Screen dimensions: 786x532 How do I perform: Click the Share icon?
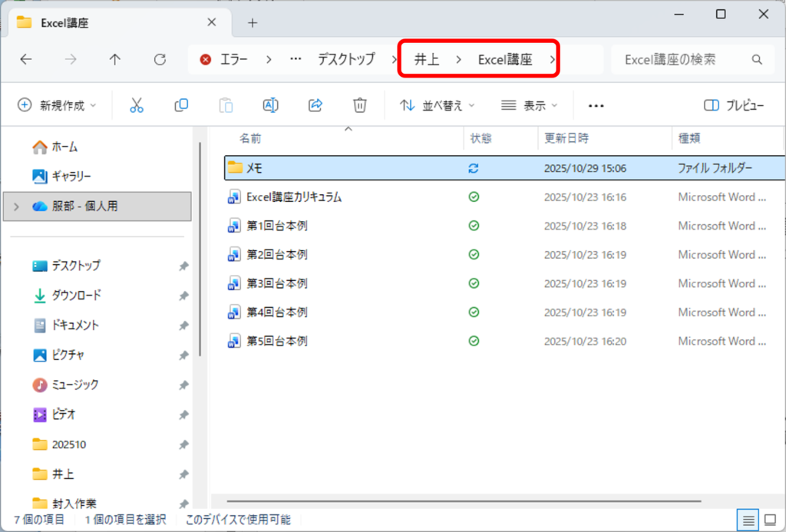(x=315, y=105)
